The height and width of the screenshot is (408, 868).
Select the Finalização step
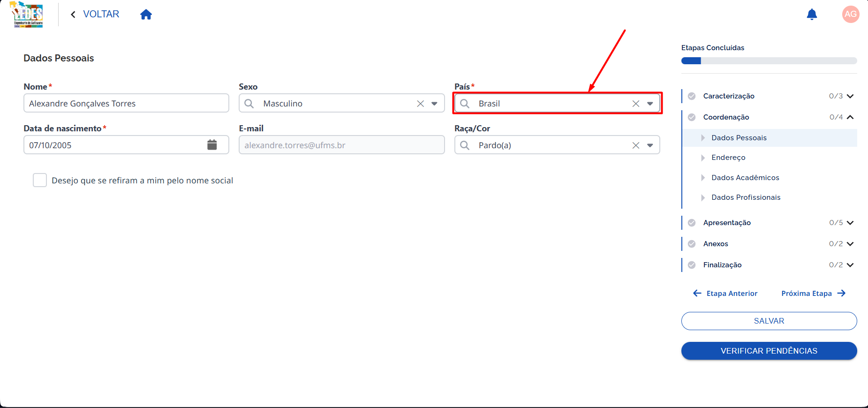tap(722, 265)
